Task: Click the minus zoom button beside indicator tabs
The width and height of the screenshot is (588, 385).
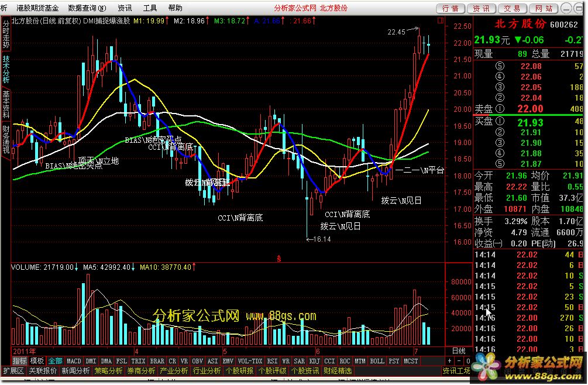Action: (459, 361)
